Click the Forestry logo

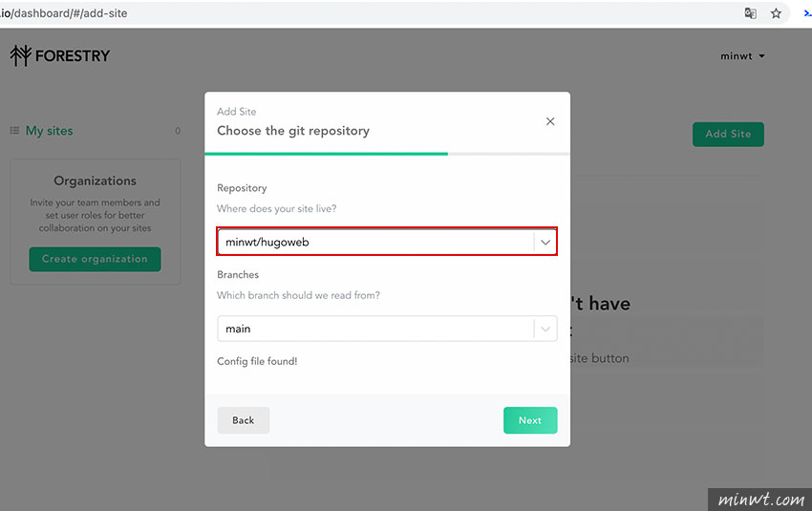point(60,55)
